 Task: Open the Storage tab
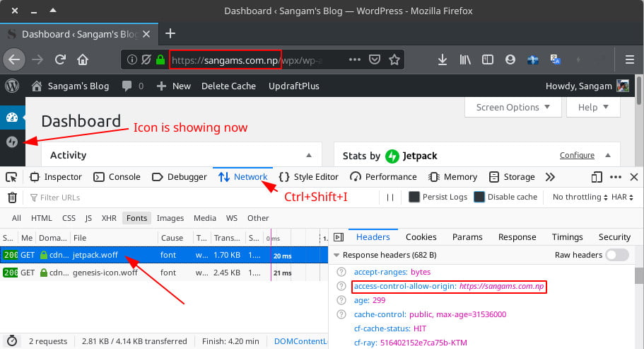512,177
